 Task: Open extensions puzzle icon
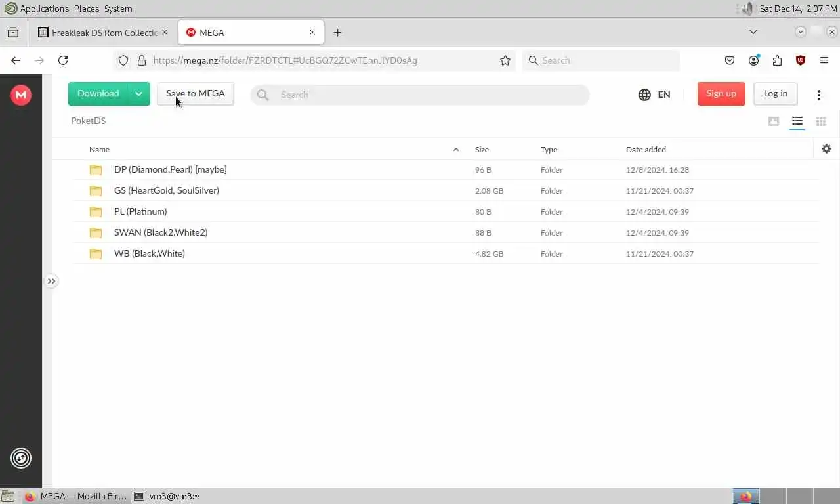click(x=777, y=60)
